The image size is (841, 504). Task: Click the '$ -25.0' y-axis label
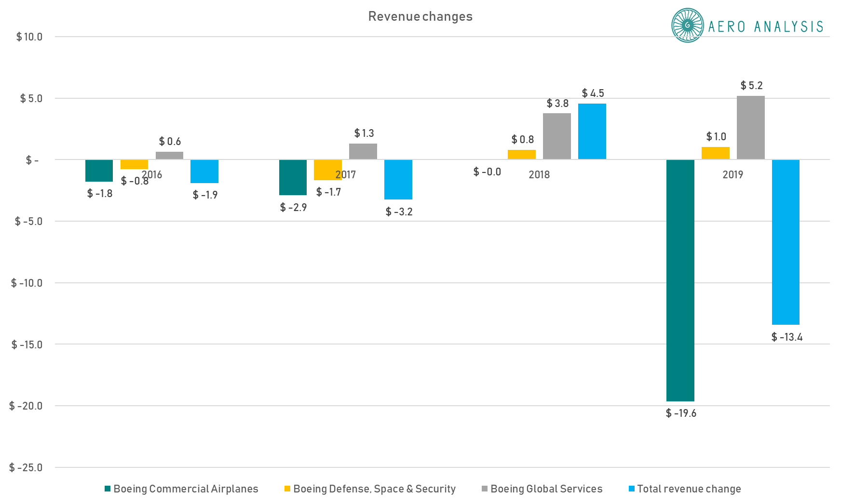(x=26, y=468)
